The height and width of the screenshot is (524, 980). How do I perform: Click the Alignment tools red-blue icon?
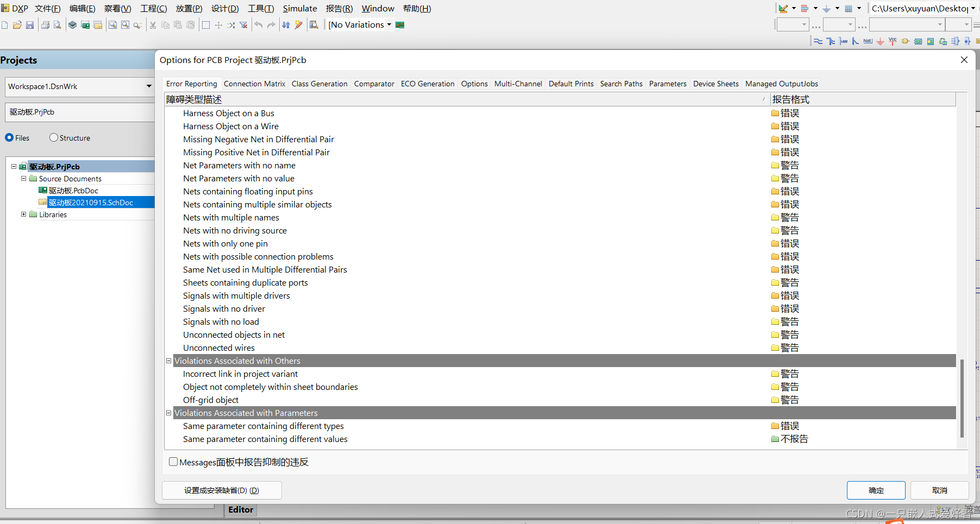[x=805, y=9]
